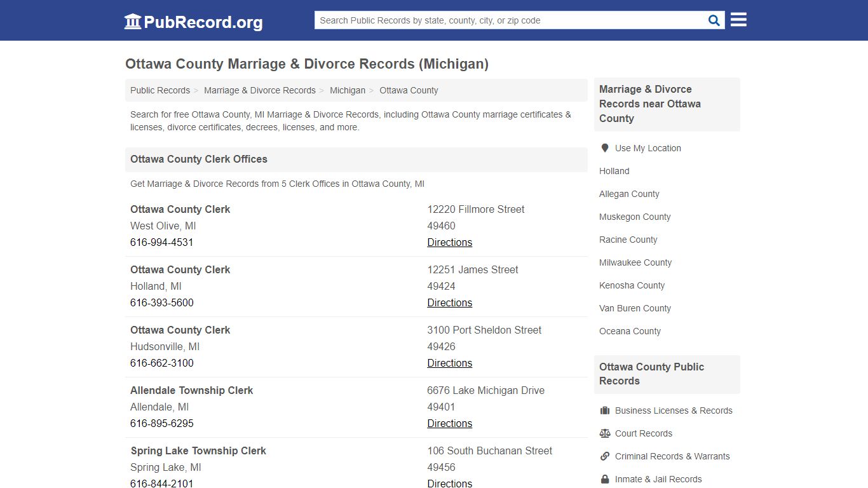Screen dimensions: 868x488
Task: Click the Ottawa County Clerk Offices heading
Action: pos(199,159)
